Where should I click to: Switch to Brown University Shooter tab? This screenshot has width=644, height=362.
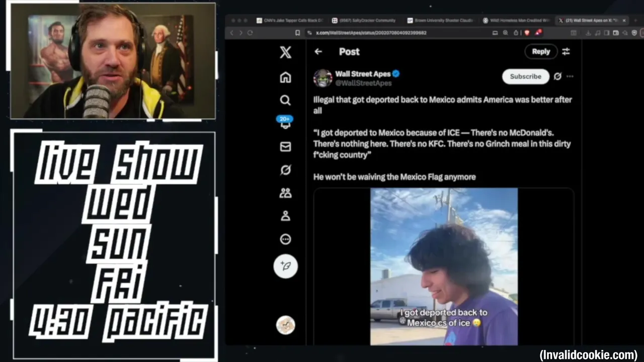coord(440,21)
